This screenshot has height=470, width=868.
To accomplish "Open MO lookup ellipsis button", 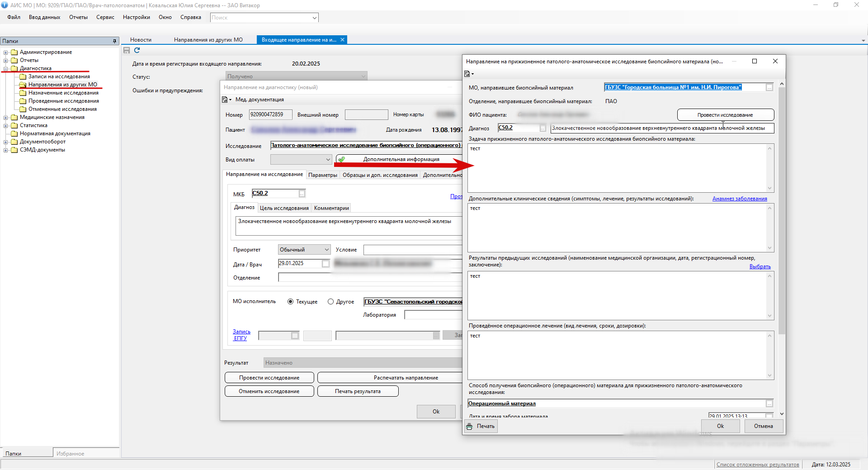I will click(x=769, y=87).
